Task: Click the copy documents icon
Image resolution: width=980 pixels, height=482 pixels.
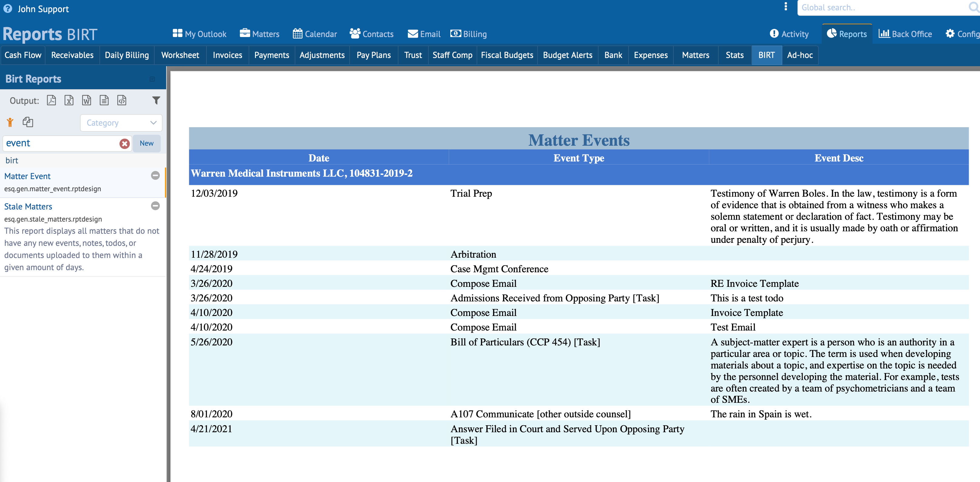Action: click(x=28, y=122)
